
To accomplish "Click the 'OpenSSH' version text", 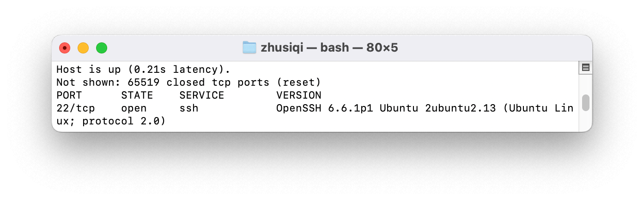I will (x=298, y=108).
